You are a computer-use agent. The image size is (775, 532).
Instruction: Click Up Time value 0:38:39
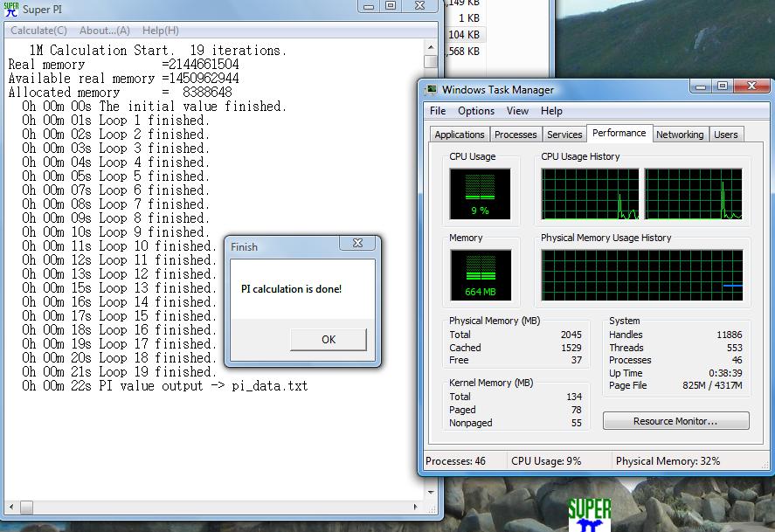pos(725,373)
